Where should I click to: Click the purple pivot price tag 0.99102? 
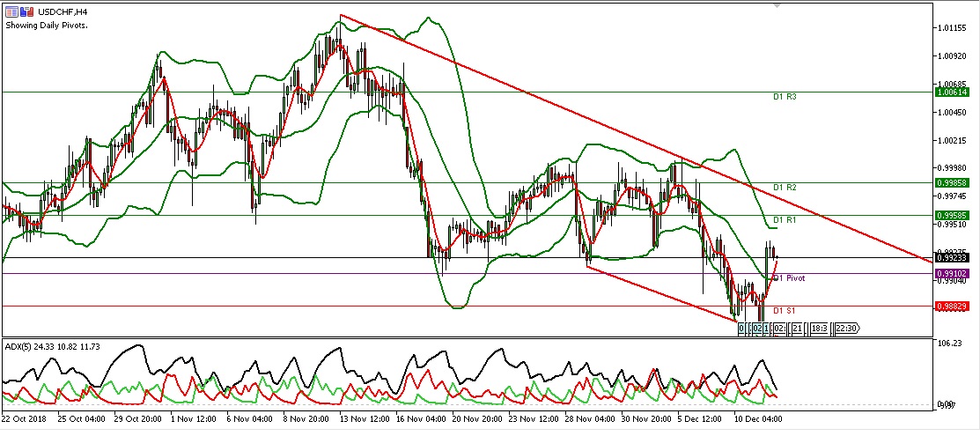pos(953,274)
